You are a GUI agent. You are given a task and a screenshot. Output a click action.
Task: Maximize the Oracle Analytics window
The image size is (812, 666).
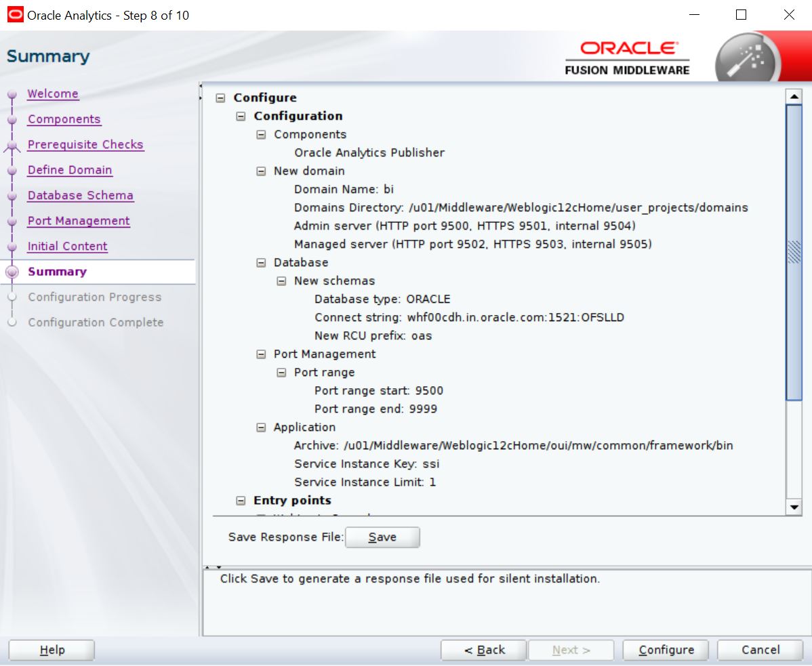[741, 14]
